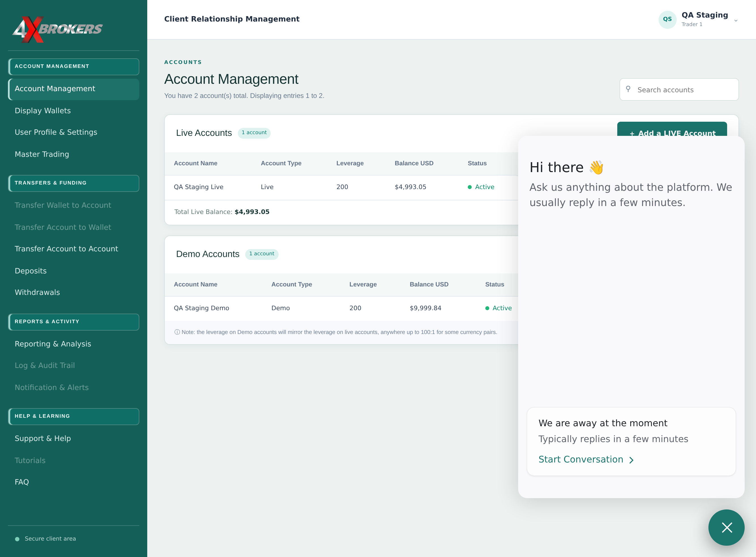756x557 pixels.
Task: Click Leverage header in Demo table
Action: click(363, 284)
